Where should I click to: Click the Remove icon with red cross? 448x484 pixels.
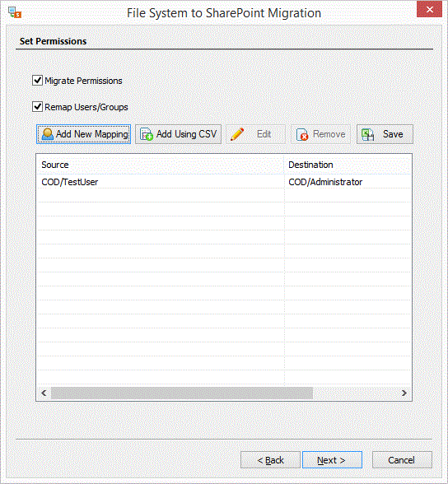pyautogui.click(x=302, y=135)
